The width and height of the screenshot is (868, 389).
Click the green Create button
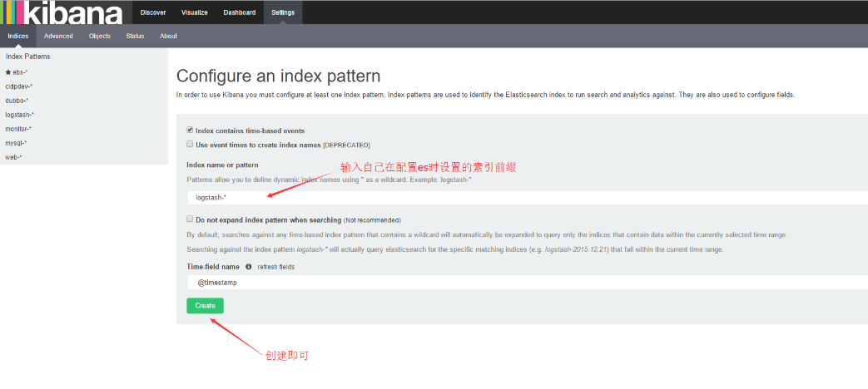point(205,306)
